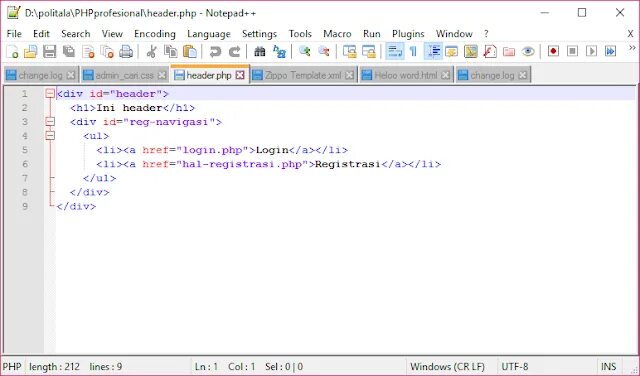Click the Print icon in toolbar
640x376 pixels.
(x=126, y=51)
